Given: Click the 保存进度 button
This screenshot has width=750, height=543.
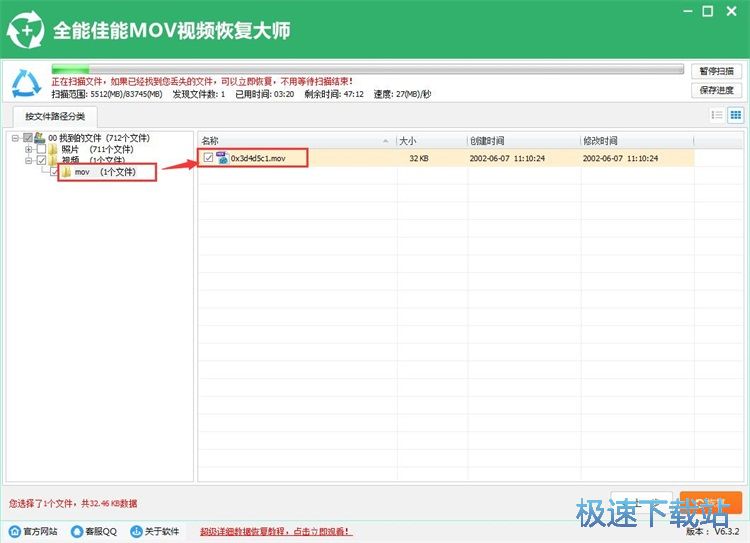Looking at the screenshot, I should click(x=716, y=90).
